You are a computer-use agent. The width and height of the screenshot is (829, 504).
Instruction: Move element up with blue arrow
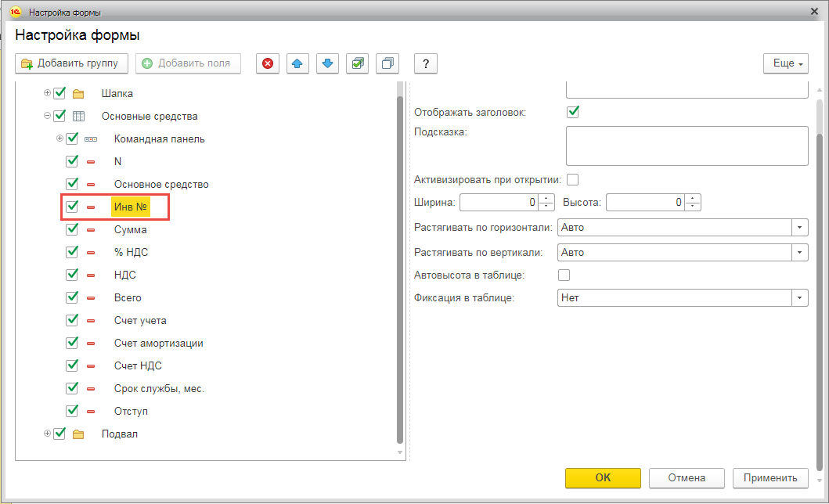tap(297, 63)
